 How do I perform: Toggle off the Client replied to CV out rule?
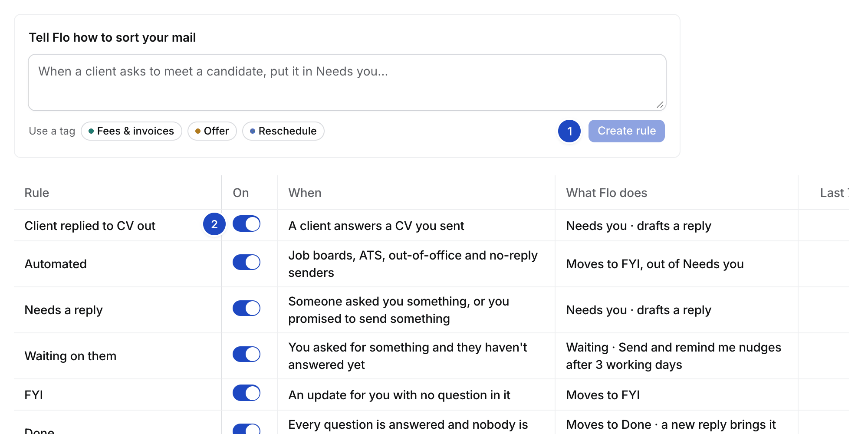(247, 224)
